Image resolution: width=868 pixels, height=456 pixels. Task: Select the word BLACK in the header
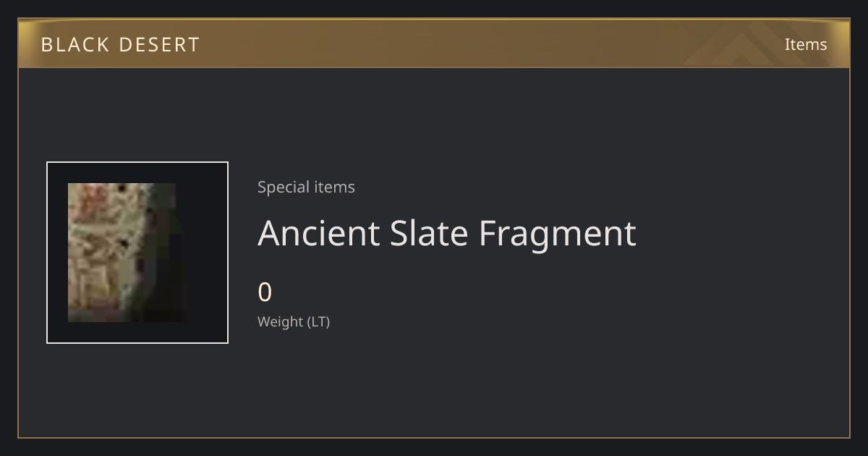click(75, 45)
